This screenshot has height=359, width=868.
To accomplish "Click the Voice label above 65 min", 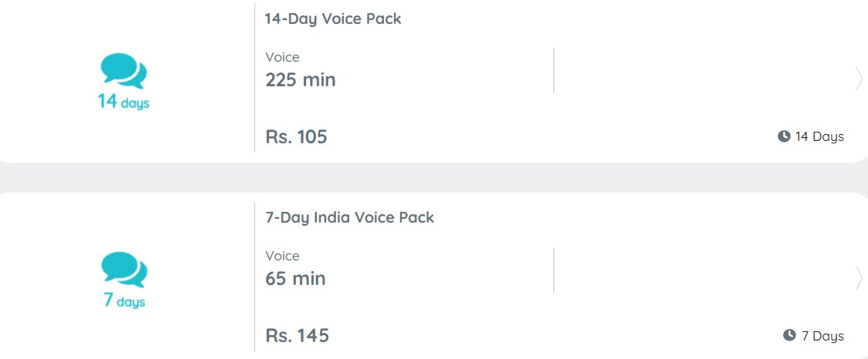I will point(282,256).
